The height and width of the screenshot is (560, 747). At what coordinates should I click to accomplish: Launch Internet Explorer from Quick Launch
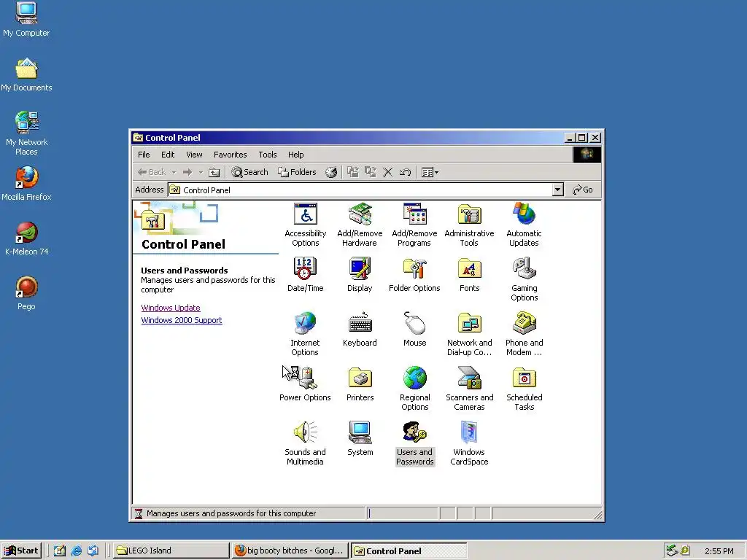[76, 551]
